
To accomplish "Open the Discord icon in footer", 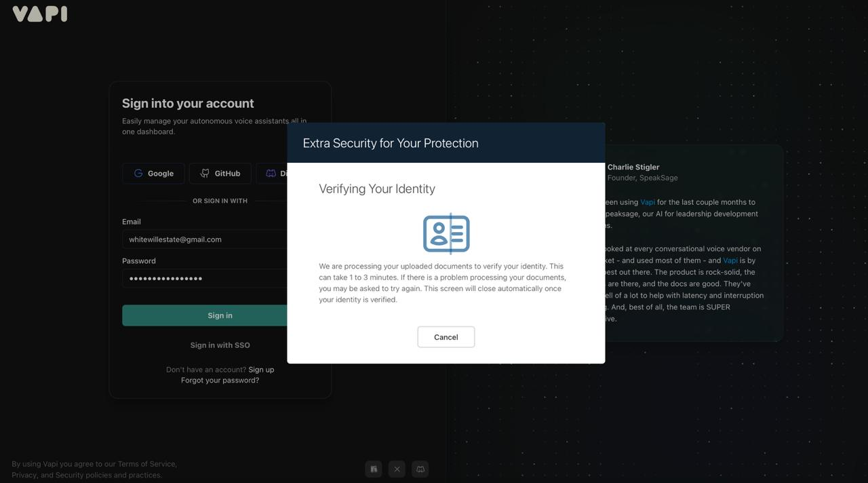I will pos(420,469).
